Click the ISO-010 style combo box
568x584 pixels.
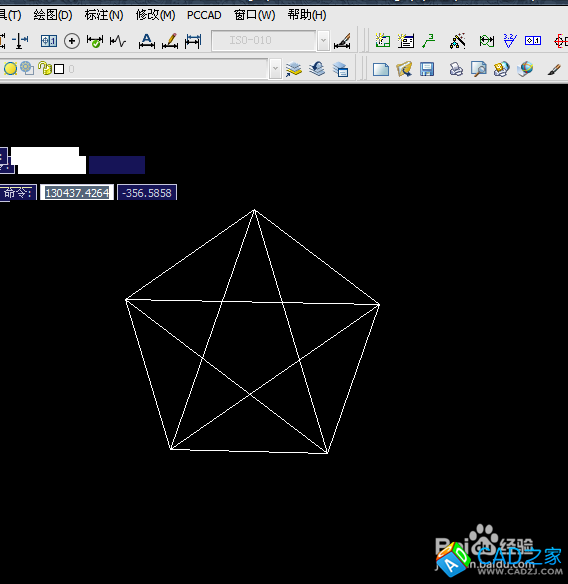[x=264, y=40]
